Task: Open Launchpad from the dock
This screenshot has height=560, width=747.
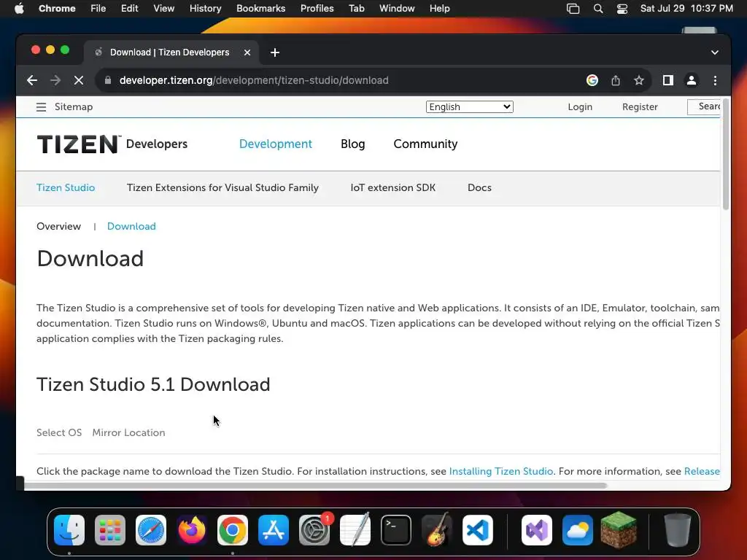Action: (x=110, y=530)
